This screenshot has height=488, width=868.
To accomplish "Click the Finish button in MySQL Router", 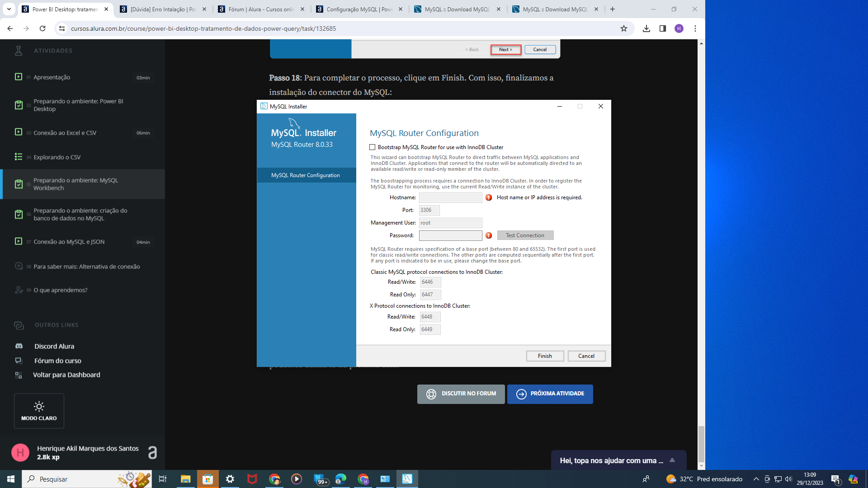I will pos(544,356).
